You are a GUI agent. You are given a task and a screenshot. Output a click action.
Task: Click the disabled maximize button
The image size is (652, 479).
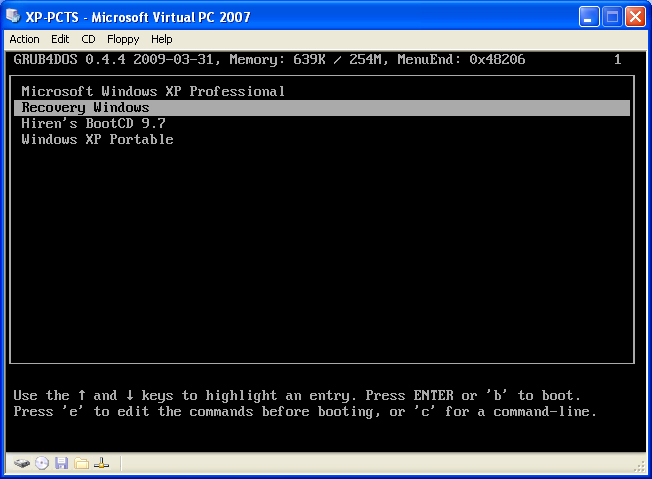[612, 17]
